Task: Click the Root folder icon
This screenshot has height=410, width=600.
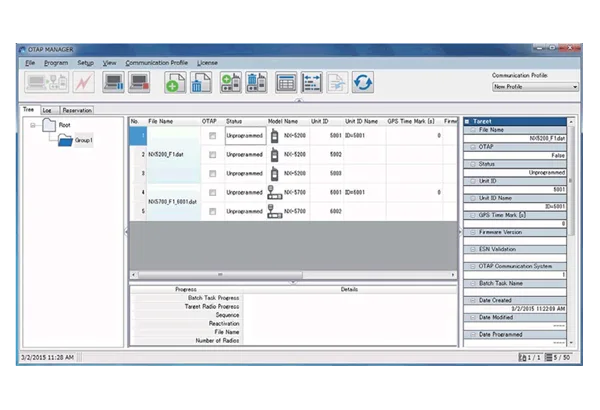Action: pos(49,125)
